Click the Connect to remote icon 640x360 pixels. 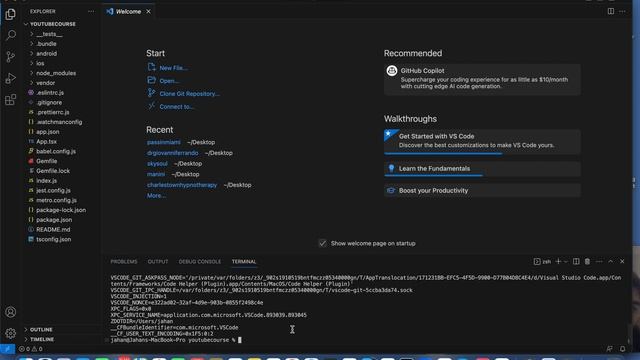pos(151,106)
